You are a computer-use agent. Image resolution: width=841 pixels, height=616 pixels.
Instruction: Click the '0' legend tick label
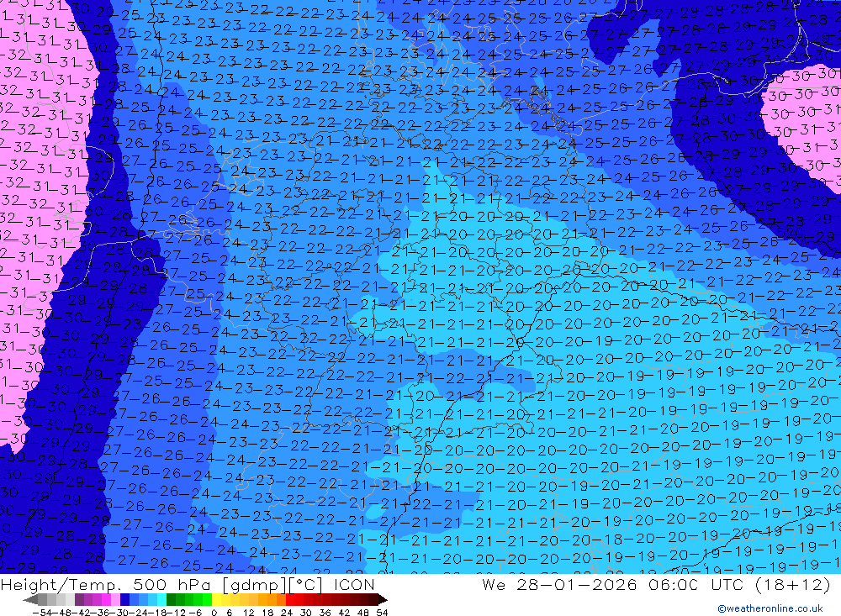pos(214,613)
